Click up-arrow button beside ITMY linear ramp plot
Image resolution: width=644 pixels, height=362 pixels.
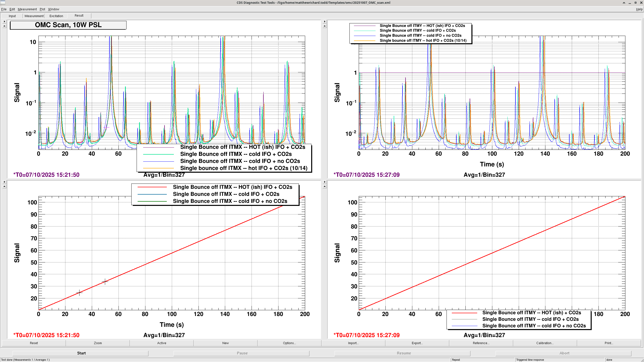click(x=325, y=187)
